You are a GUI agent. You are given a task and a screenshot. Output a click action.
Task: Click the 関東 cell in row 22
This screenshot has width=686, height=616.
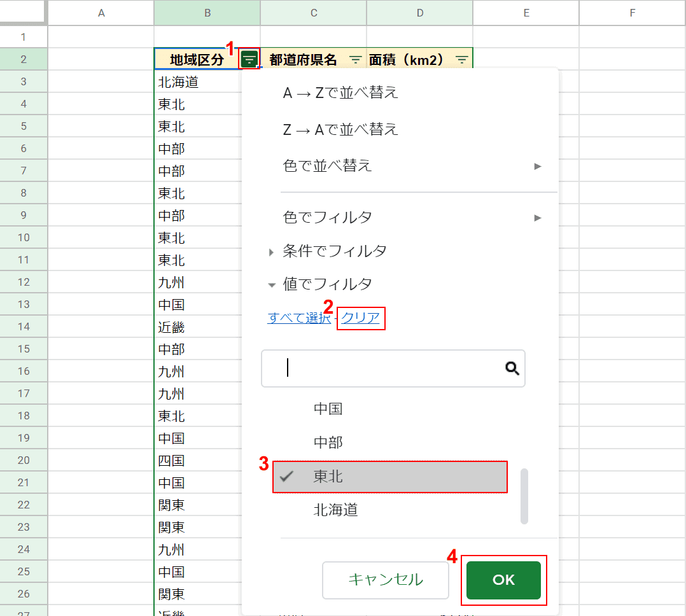pyautogui.click(x=198, y=505)
